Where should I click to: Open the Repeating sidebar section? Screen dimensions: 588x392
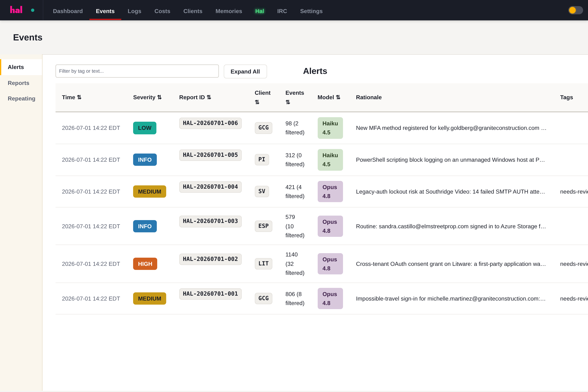coord(21,98)
